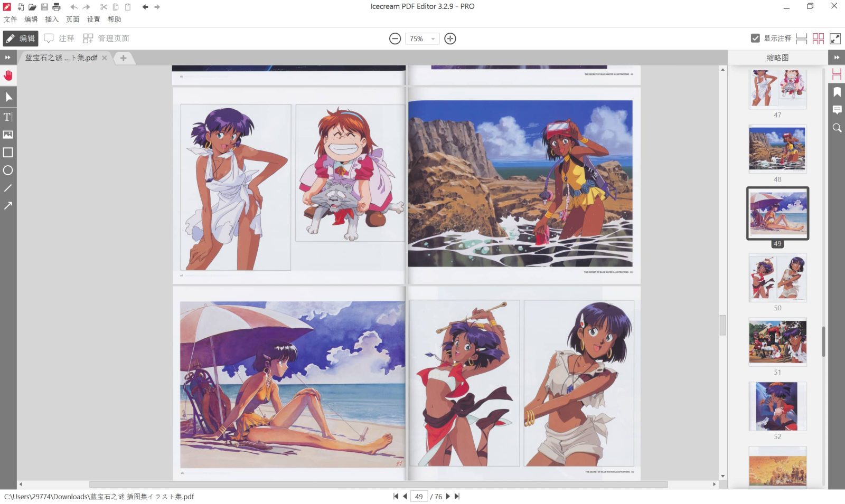Open the 页面 menu
The width and height of the screenshot is (845, 504).
[73, 20]
